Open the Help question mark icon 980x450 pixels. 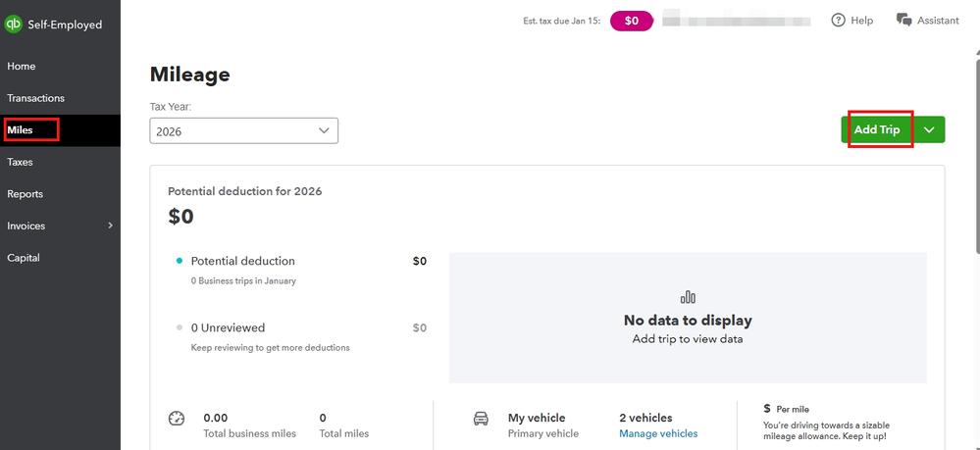[x=839, y=21]
